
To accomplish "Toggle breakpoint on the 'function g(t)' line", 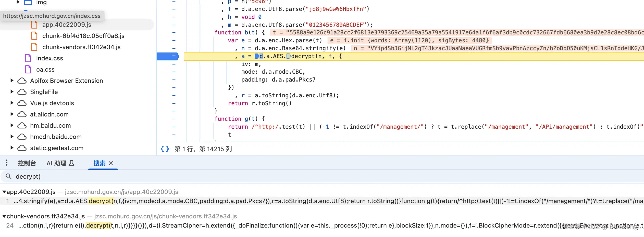I will pyautogui.click(x=174, y=119).
